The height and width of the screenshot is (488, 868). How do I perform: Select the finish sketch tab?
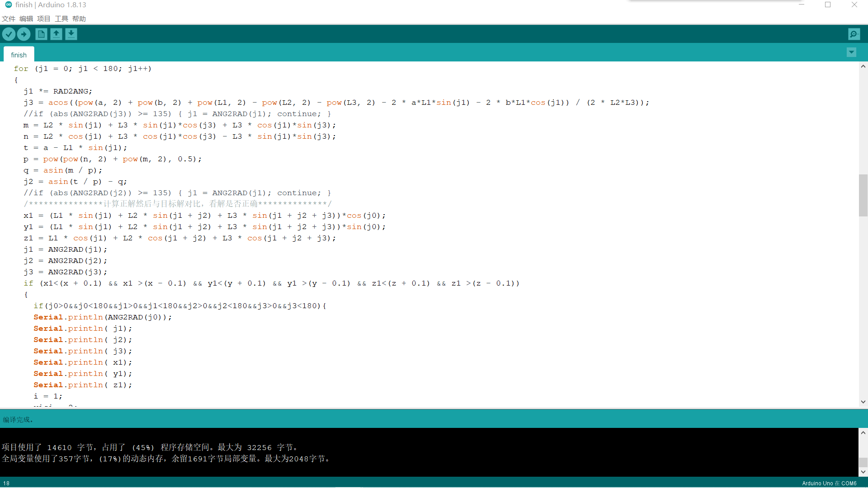point(19,54)
